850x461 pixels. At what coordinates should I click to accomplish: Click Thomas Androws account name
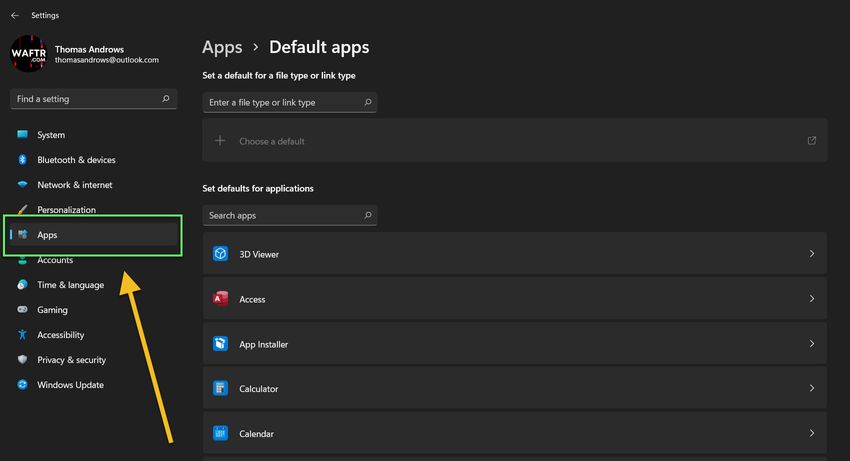(89, 49)
